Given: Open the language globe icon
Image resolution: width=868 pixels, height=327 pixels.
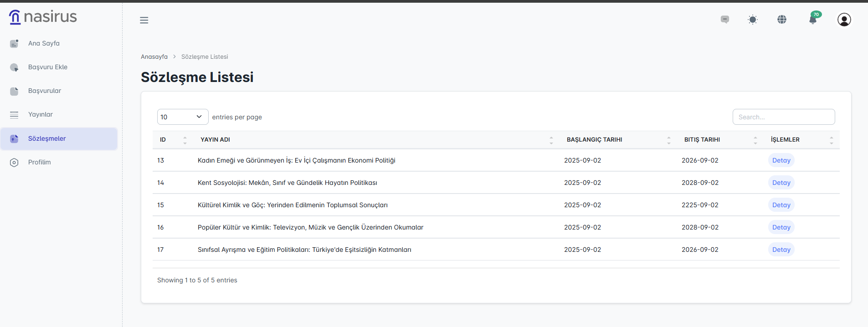Looking at the screenshot, I should tap(782, 20).
